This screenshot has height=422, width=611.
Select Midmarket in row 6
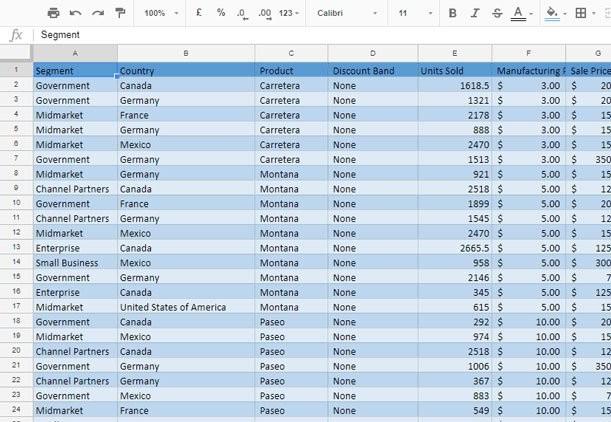pos(75,145)
